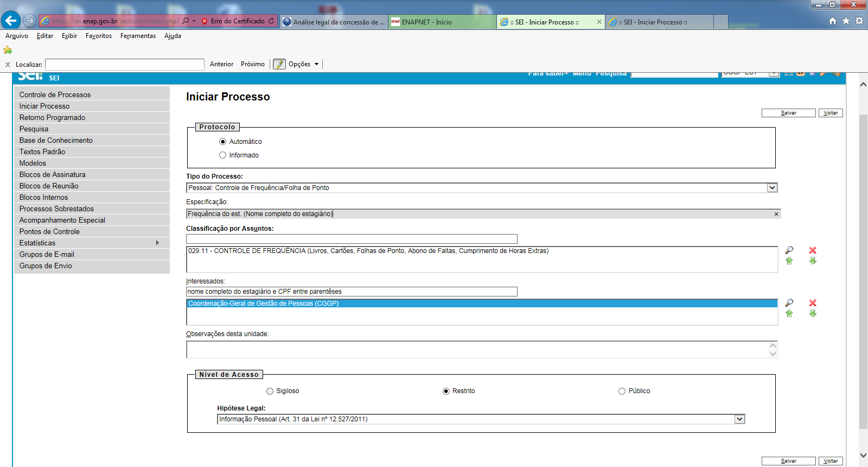
Task: Choose the Público access level
Action: tap(622, 391)
